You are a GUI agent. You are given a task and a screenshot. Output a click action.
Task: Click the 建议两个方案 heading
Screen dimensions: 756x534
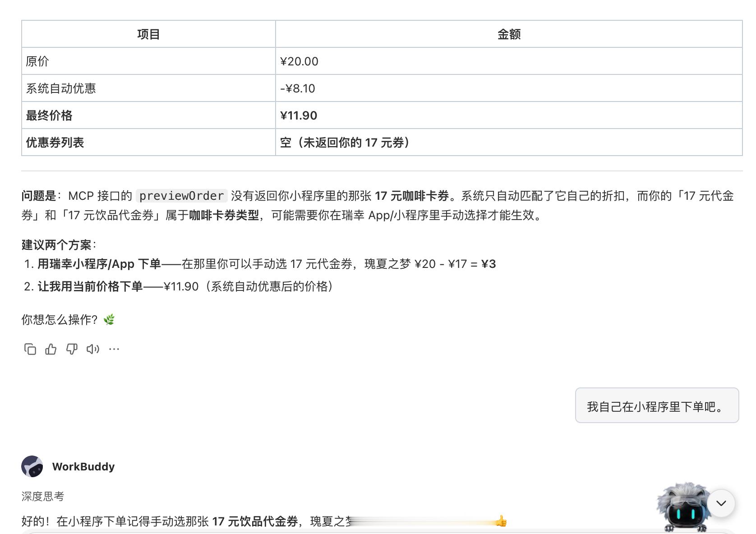tap(59, 245)
